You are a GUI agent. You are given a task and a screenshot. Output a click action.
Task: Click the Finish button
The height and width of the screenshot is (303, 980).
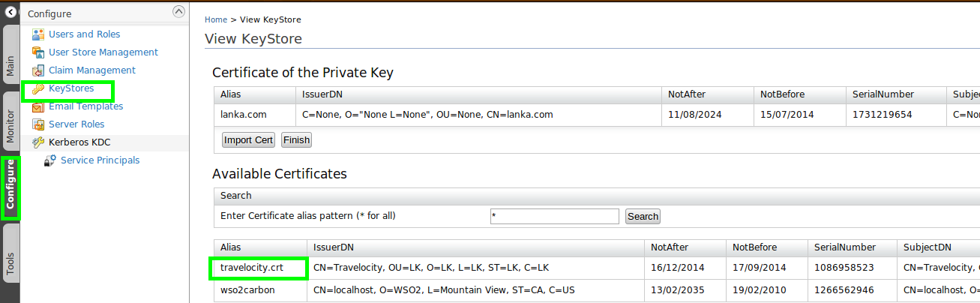click(x=296, y=140)
